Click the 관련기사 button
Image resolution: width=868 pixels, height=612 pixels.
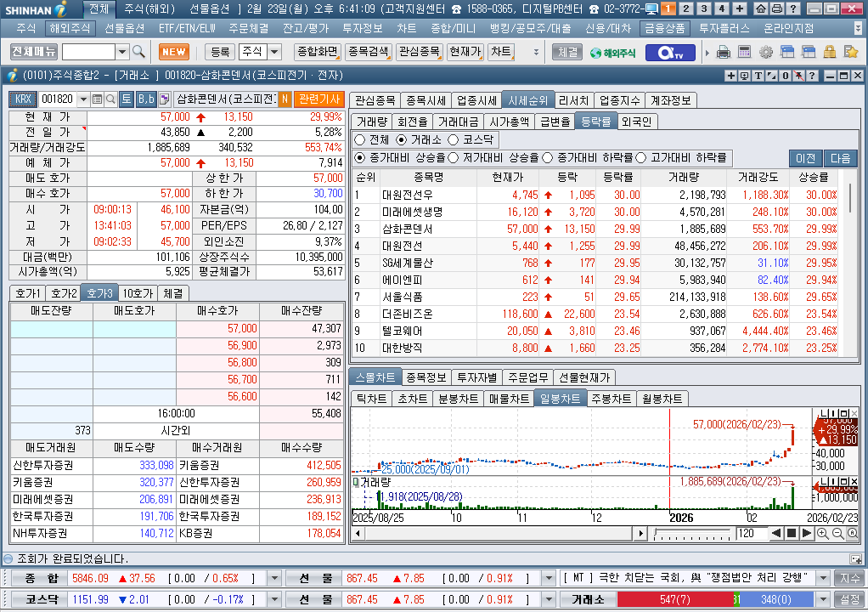(x=318, y=99)
